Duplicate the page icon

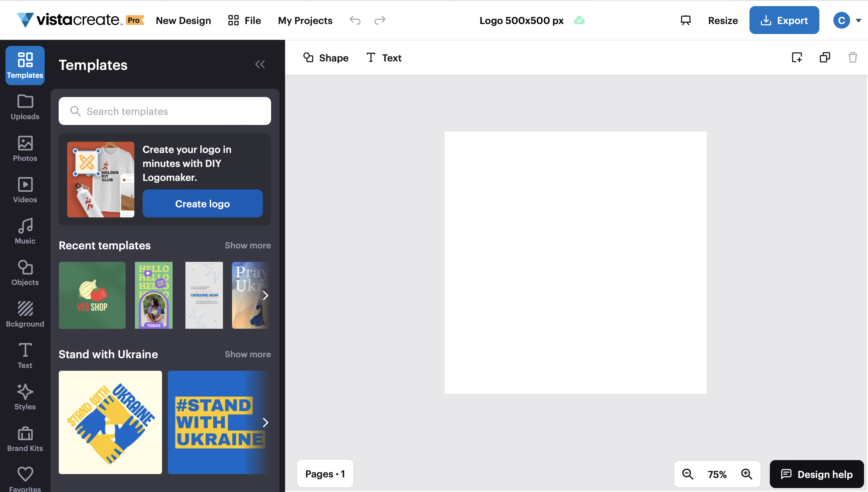(825, 57)
